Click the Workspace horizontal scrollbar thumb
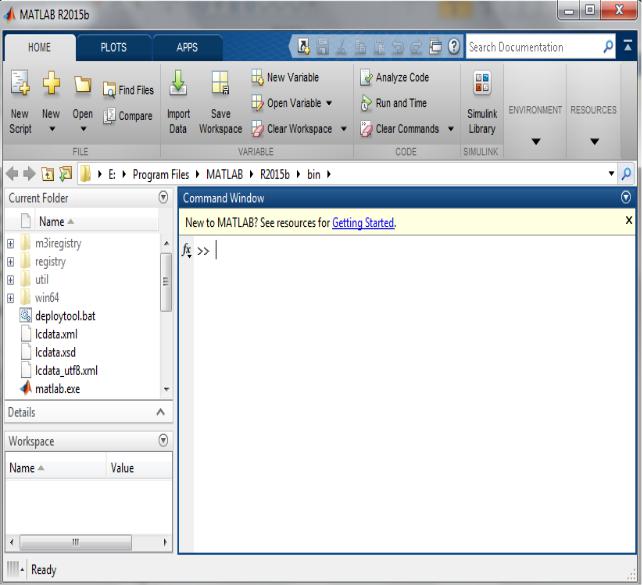 tap(76, 542)
